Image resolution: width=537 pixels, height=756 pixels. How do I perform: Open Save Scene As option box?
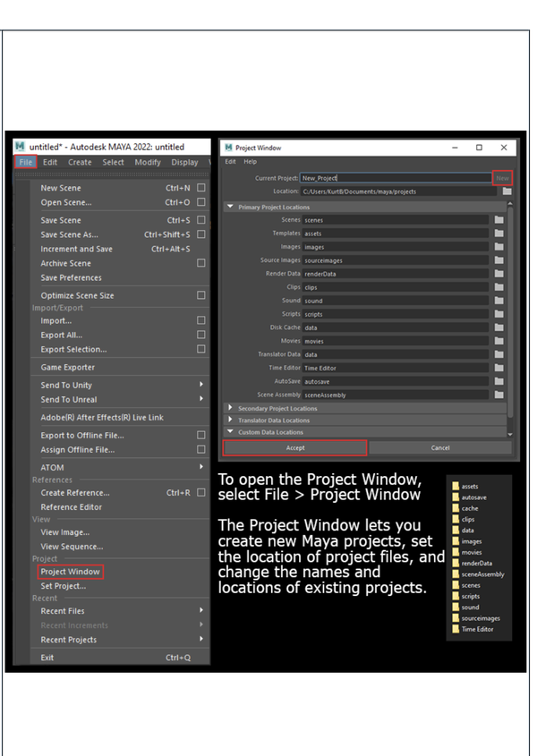coord(201,234)
